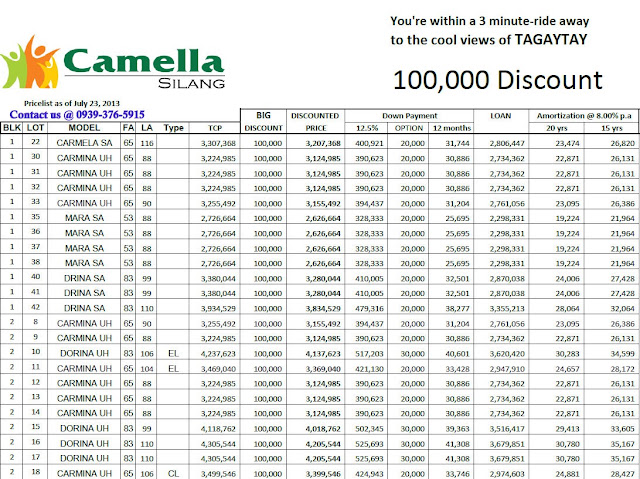The height and width of the screenshot is (479, 640).
Task: Click 15-year amortization 32,064
Action: [x=623, y=308]
